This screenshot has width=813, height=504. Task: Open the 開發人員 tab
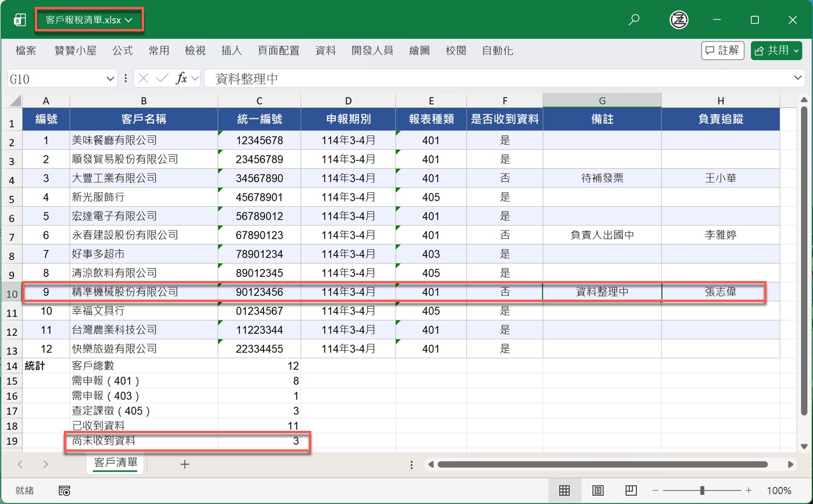pos(372,51)
